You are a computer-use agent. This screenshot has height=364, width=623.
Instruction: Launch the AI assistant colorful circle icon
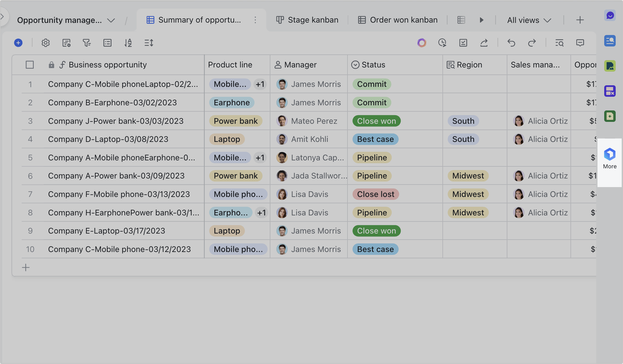click(421, 43)
